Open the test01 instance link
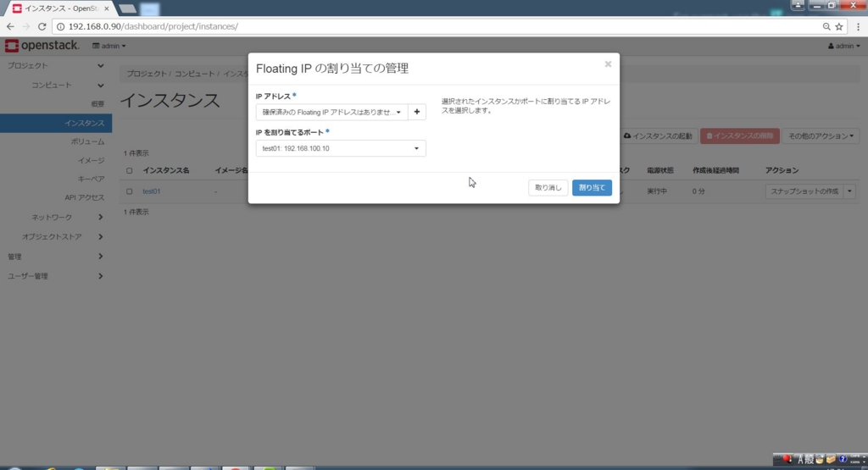The image size is (868, 470). (151, 191)
